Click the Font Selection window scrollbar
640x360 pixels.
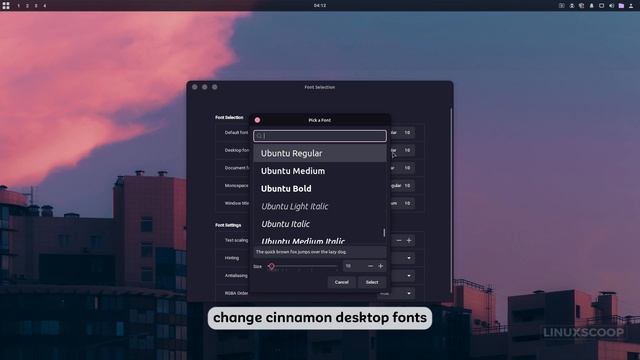coord(451,200)
